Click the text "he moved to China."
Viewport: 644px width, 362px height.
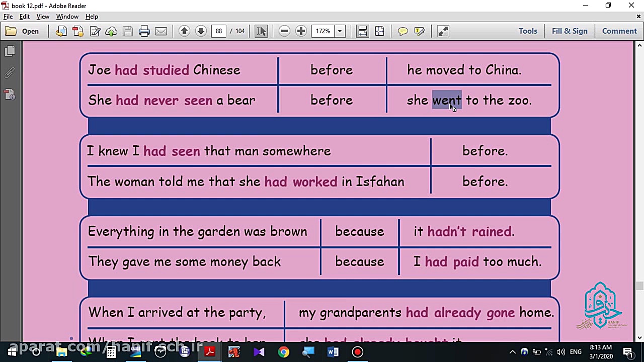[464, 70]
